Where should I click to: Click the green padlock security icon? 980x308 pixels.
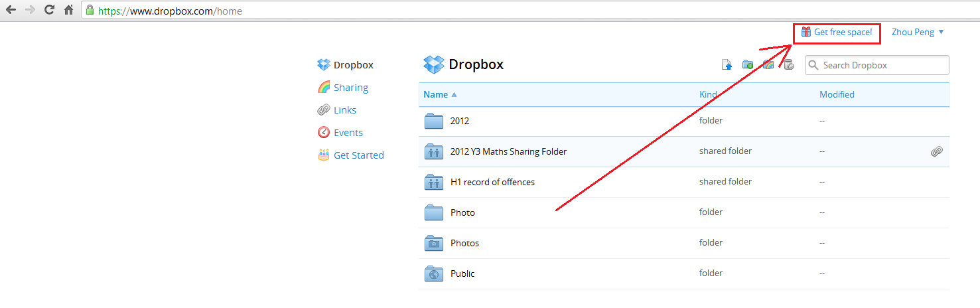(90, 11)
